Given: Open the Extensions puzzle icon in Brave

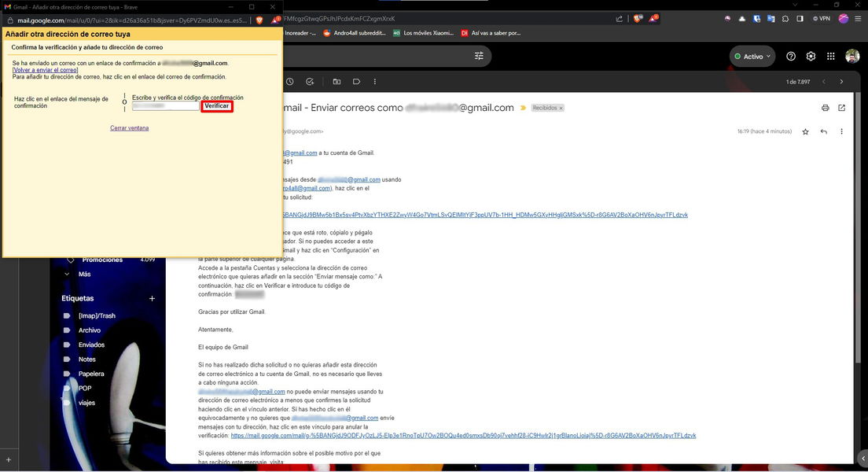Looking at the screenshot, I should 785,19.
